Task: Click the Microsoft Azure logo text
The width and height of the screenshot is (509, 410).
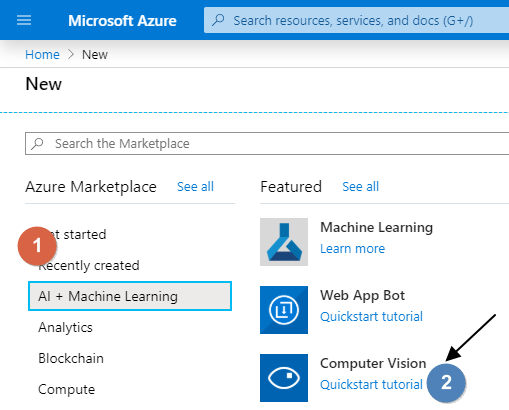Action: click(x=122, y=21)
